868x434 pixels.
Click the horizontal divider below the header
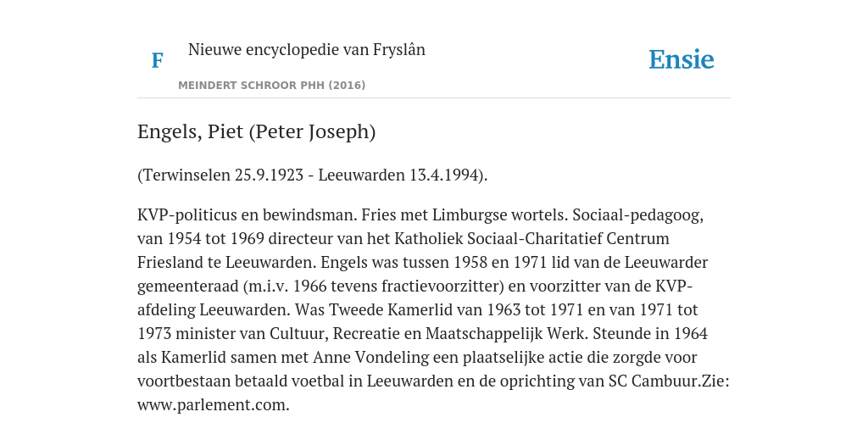point(434,98)
